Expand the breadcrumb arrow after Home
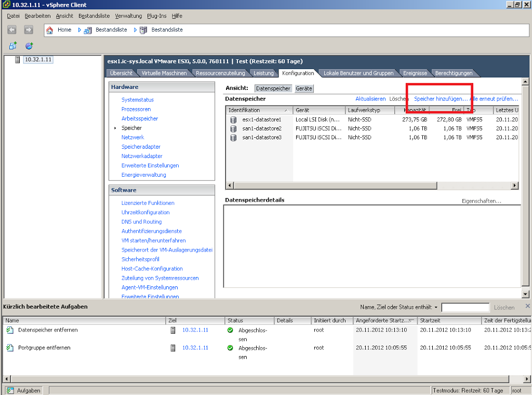 (80, 30)
